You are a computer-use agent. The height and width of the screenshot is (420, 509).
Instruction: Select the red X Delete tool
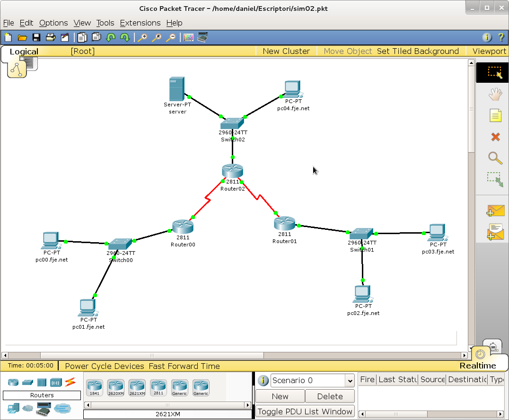[x=495, y=137]
